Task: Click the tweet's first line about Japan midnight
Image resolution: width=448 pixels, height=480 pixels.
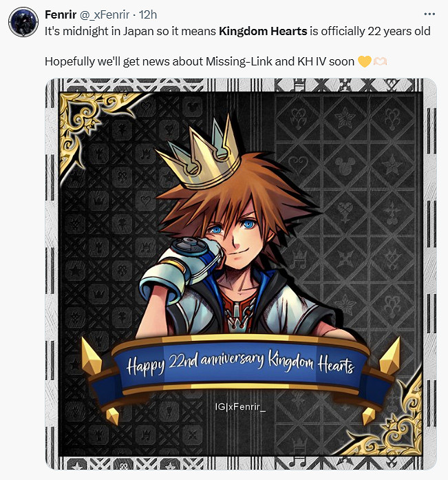Action: pyautogui.click(x=237, y=31)
